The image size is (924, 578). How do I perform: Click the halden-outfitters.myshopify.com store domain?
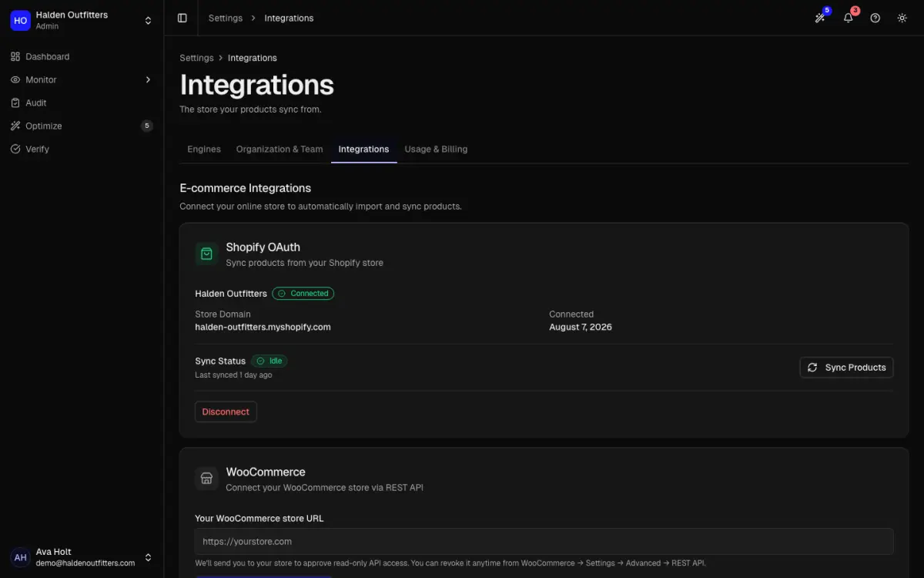click(x=263, y=327)
